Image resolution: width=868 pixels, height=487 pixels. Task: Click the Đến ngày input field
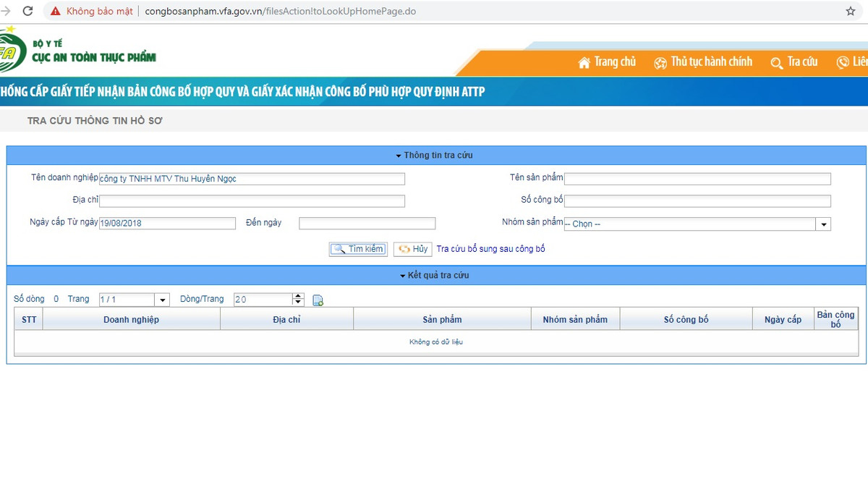pyautogui.click(x=367, y=223)
